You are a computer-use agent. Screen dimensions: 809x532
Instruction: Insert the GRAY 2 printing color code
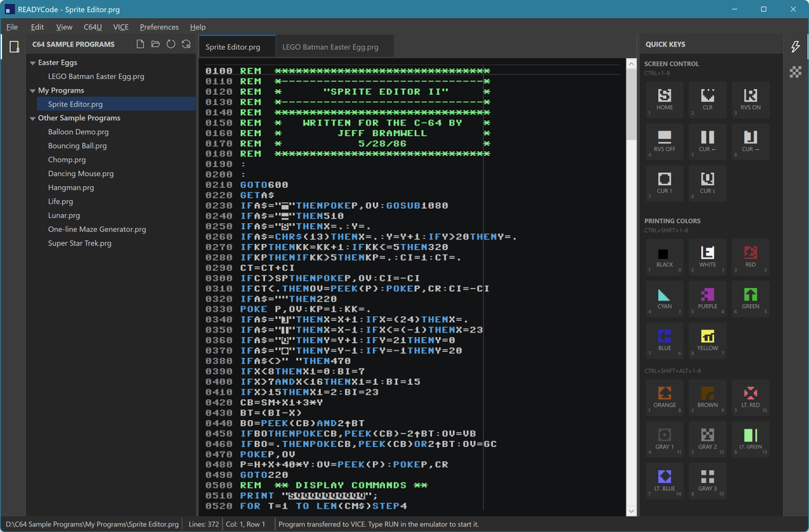pos(708,440)
